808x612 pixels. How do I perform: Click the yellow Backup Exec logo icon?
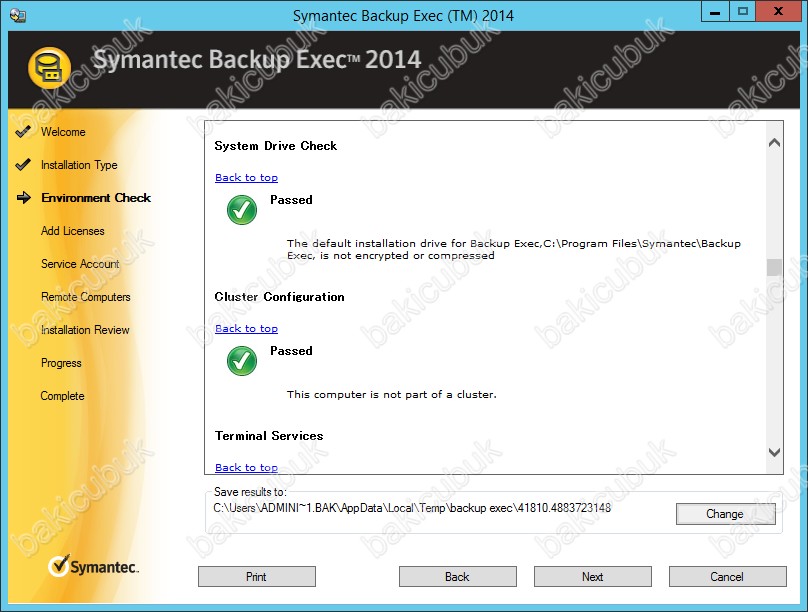(x=49, y=68)
